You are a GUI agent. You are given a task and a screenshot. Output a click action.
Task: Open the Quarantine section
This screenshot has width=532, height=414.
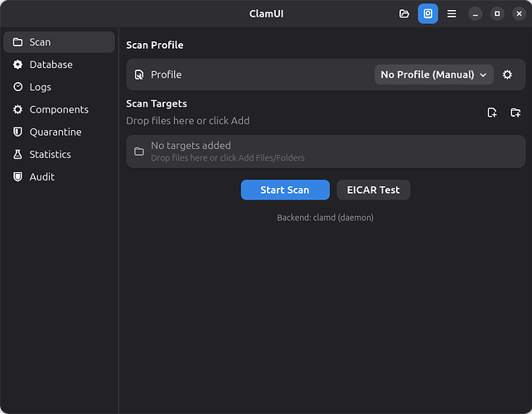click(59, 132)
